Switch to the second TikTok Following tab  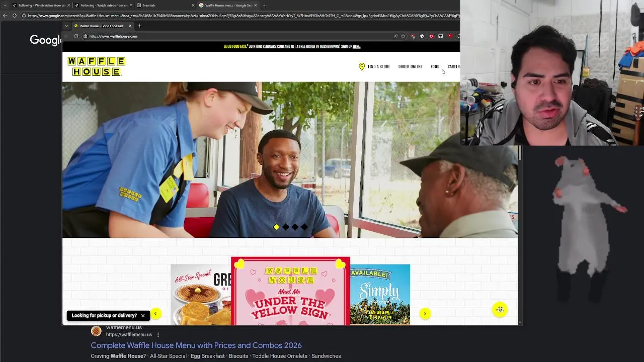103,5
